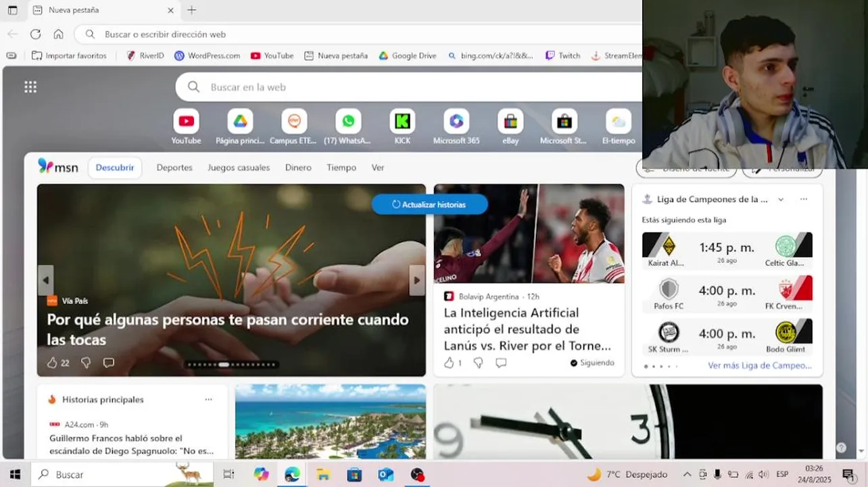This screenshot has height=487, width=868.
Task: Open File Explorer from the taskbar
Action: point(323,474)
